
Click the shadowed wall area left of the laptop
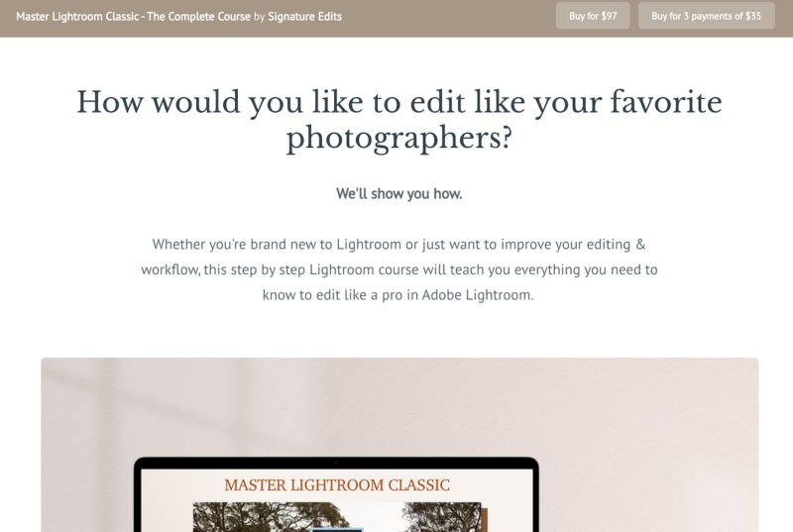coord(86,455)
